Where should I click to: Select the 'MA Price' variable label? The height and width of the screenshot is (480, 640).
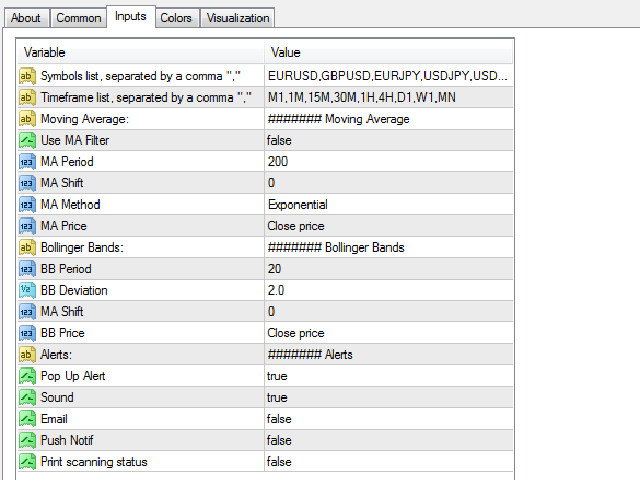(x=64, y=226)
